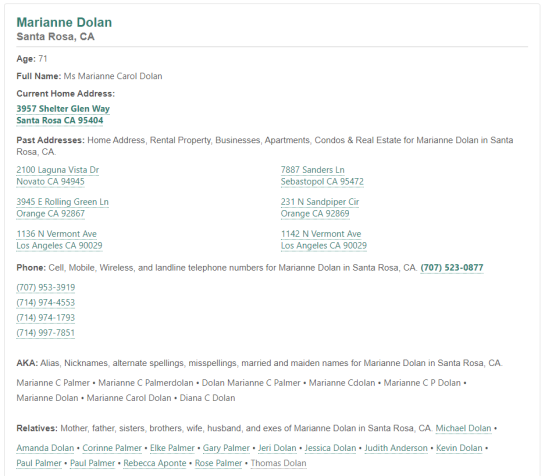
Task: Open the Sebastopol CA 95472 link
Action: click(x=322, y=182)
